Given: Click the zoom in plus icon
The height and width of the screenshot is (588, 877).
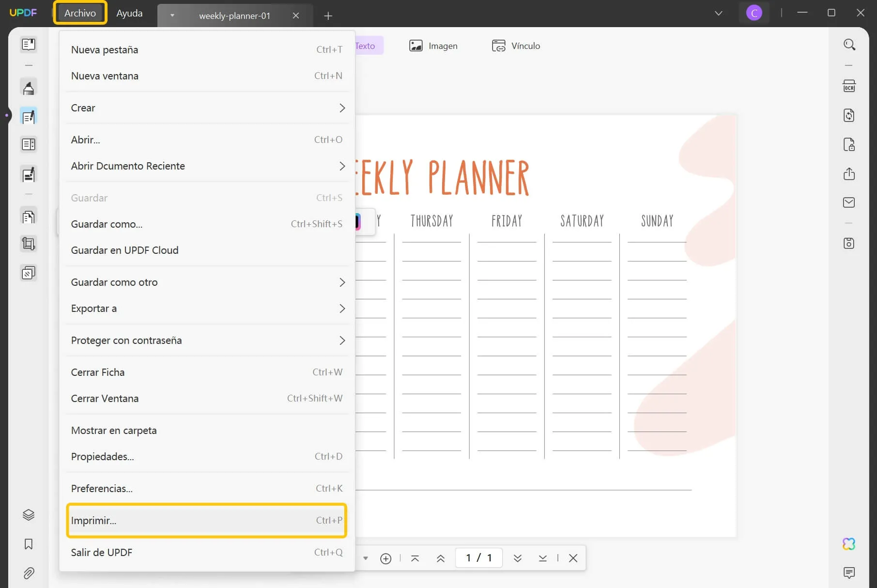Looking at the screenshot, I should point(386,558).
